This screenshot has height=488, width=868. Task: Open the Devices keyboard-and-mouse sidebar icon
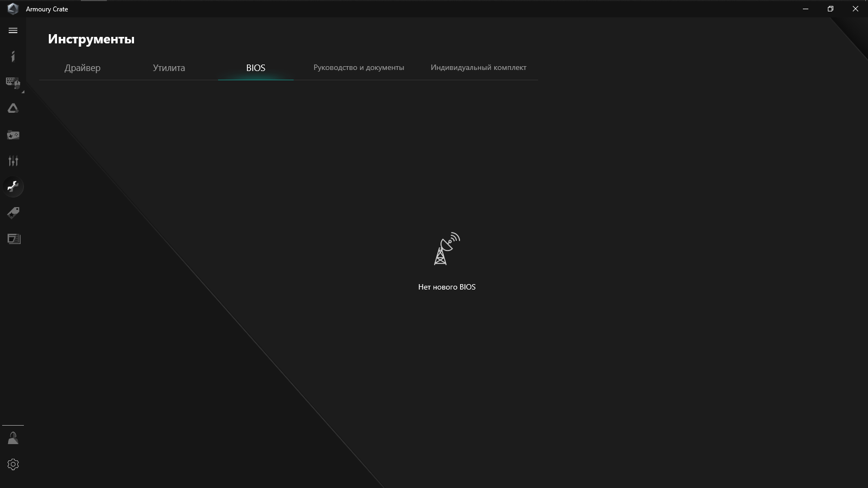(x=13, y=82)
